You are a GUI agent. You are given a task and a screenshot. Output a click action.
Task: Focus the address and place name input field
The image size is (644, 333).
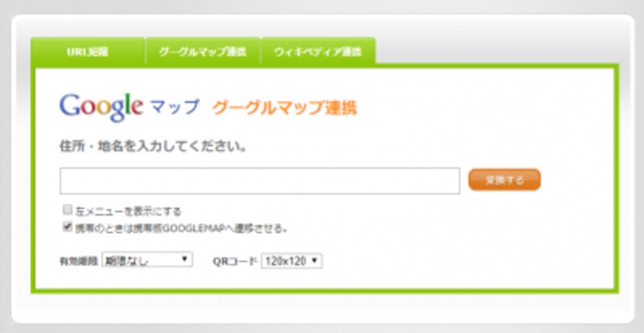(259, 181)
